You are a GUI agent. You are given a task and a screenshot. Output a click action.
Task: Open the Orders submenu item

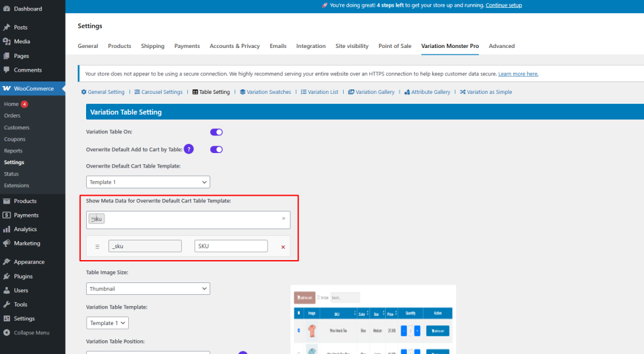click(12, 116)
